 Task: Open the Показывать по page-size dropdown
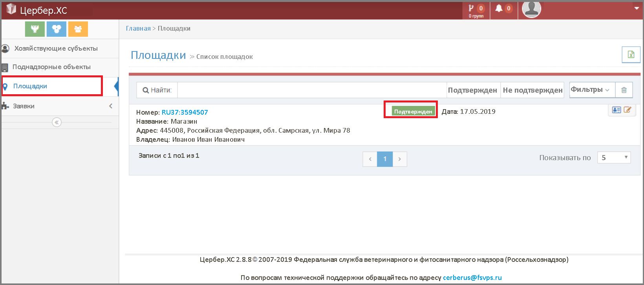[x=614, y=158]
